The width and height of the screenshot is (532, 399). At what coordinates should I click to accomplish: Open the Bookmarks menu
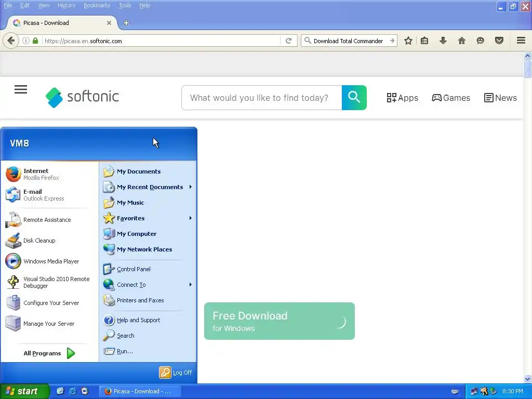(97, 5)
